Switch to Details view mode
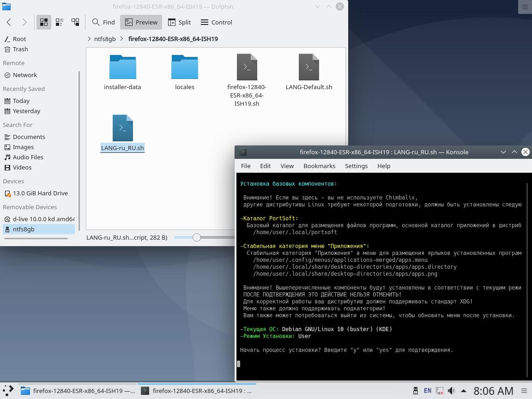 (75, 22)
